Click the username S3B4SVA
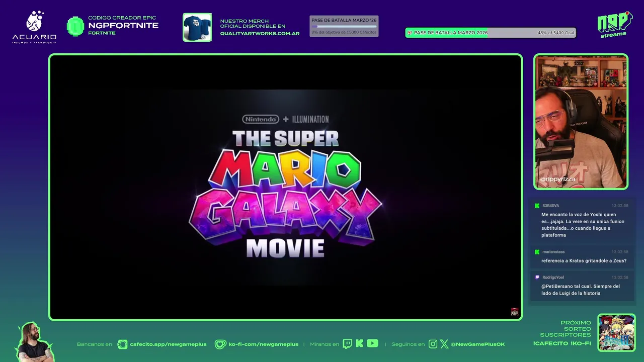644x362 pixels. click(x=550, y=206)
